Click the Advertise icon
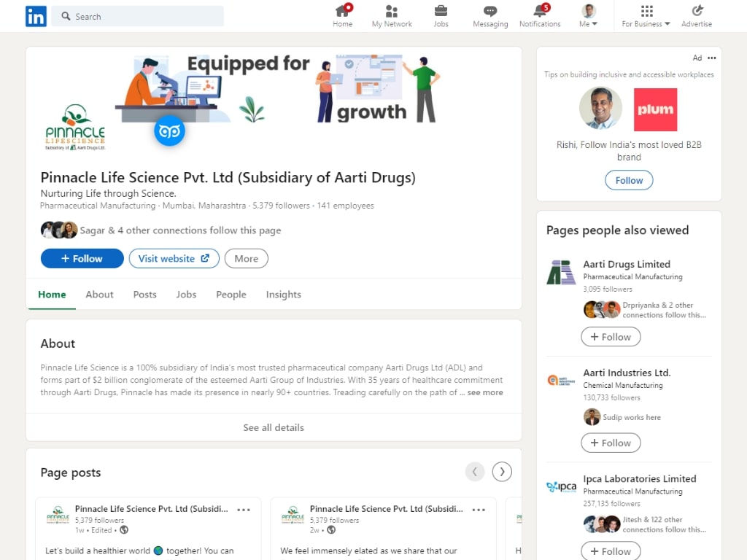 pos(697,11)
